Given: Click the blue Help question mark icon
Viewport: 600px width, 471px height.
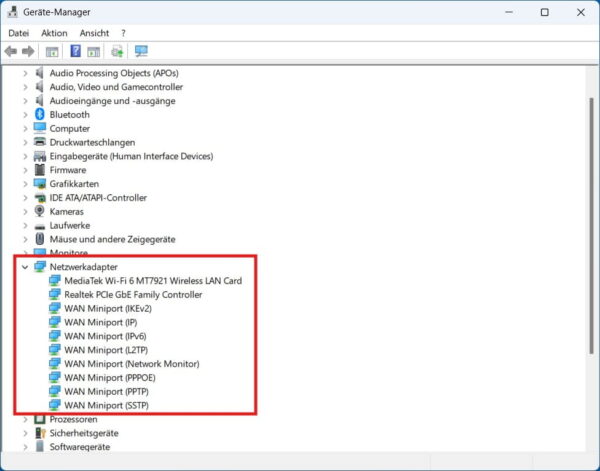Looking at the screenshot, I should coord(75,51).
